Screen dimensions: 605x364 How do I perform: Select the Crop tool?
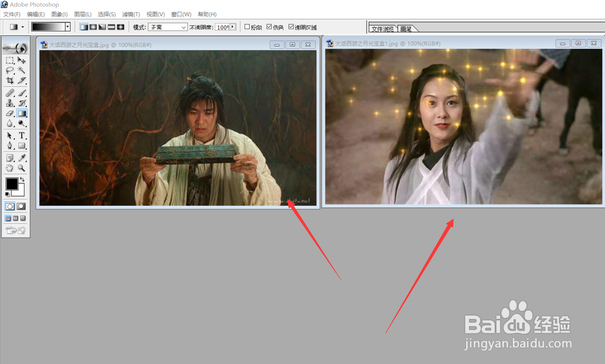pos(10,80)
